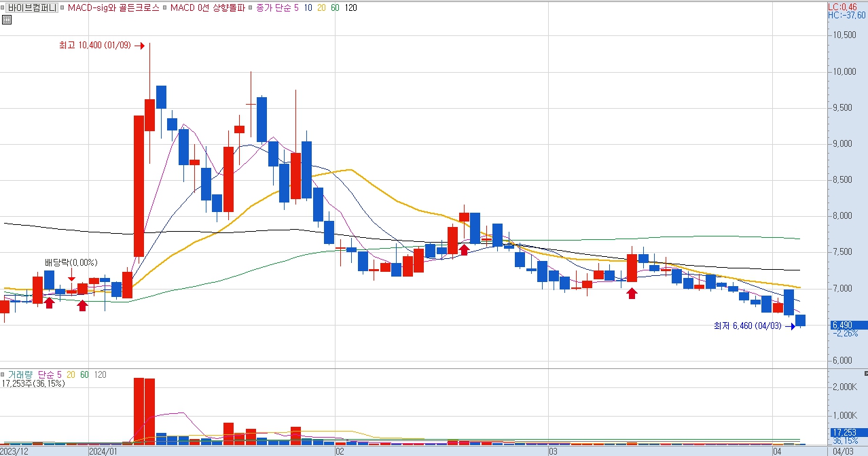Click the 02 month label on time axis
This screenshot has width=868, height=456.
pos(340,451)
